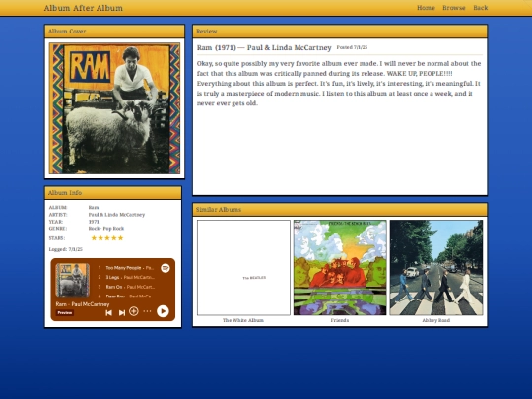Select track 1 Too Many People
532x399 pixels.
(x=126, y=268)
